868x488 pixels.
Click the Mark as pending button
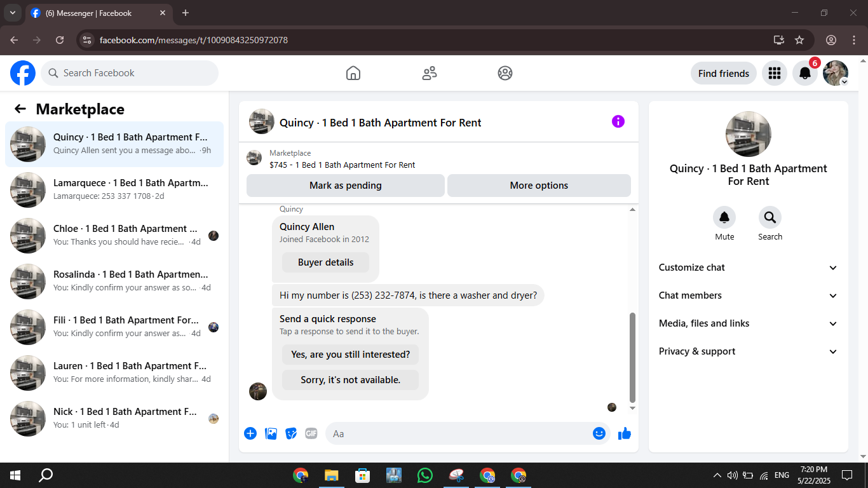coord(346,186)
